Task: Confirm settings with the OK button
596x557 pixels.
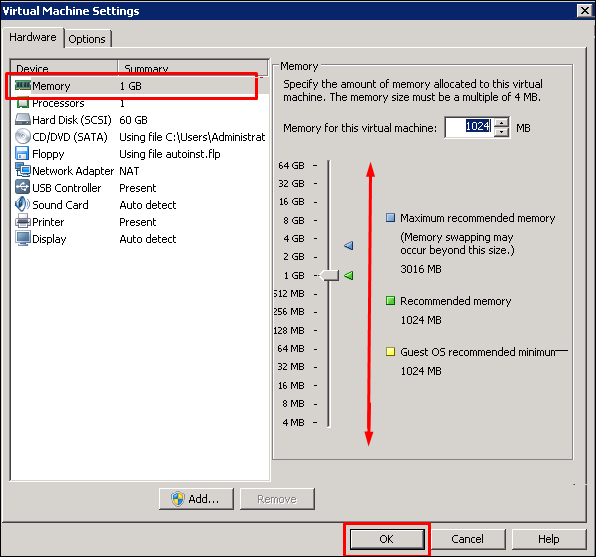Action: point(387,539)
